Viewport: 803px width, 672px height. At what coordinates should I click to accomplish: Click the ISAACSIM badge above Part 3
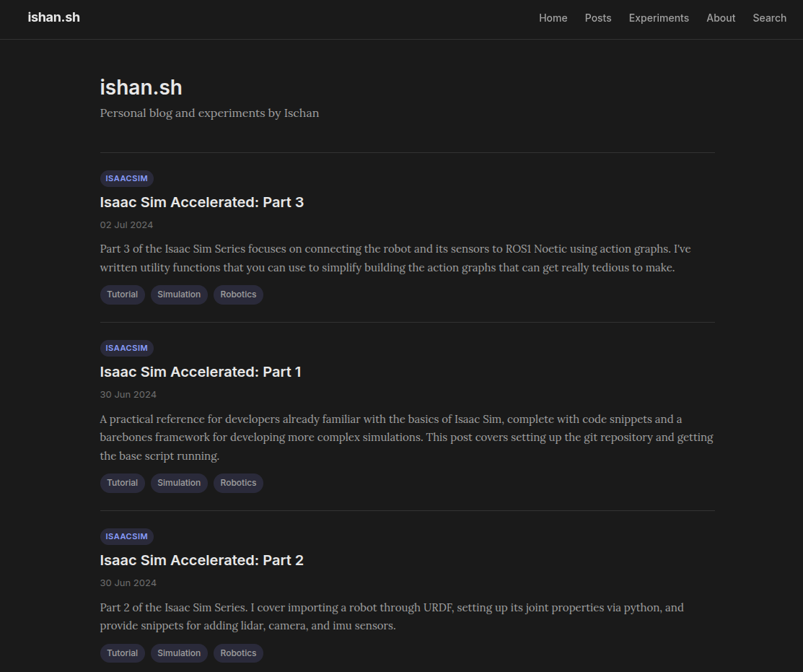[126, 178]
